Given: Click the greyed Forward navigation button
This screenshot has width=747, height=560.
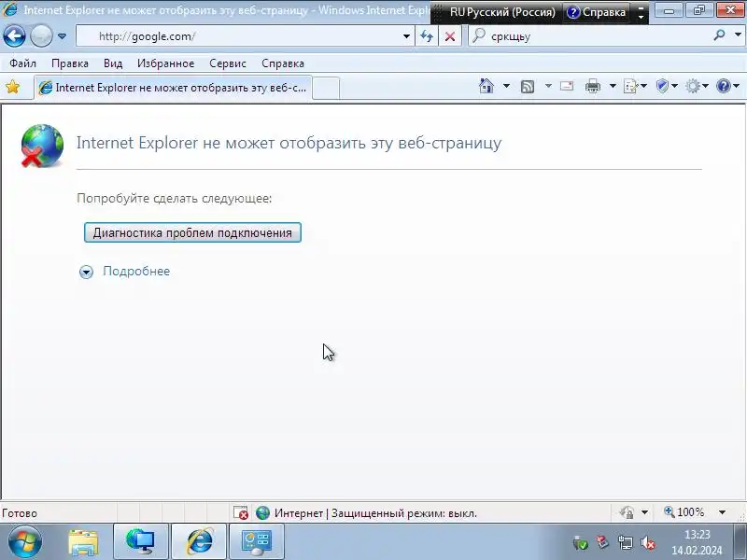Looking at the screenshot, I should (41, 36).
